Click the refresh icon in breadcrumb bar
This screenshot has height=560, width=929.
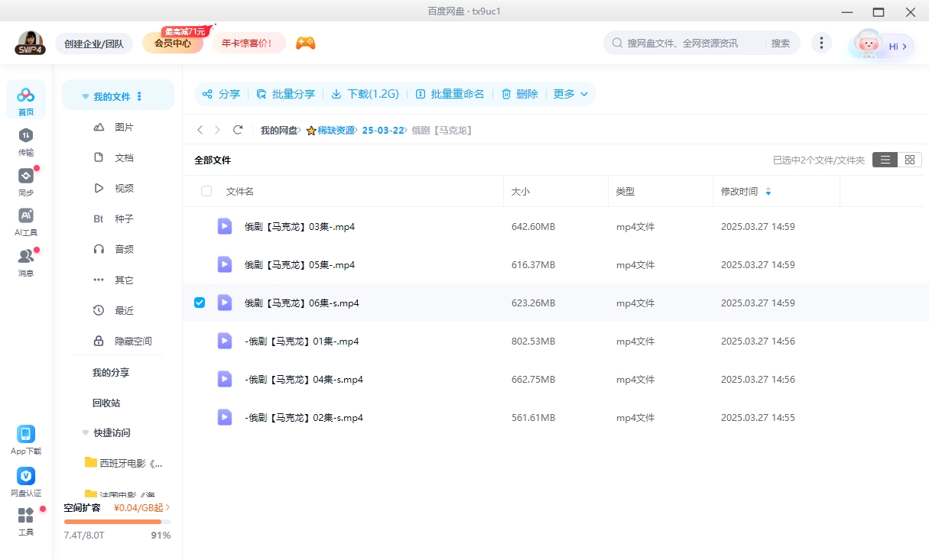tap(238, 130)
